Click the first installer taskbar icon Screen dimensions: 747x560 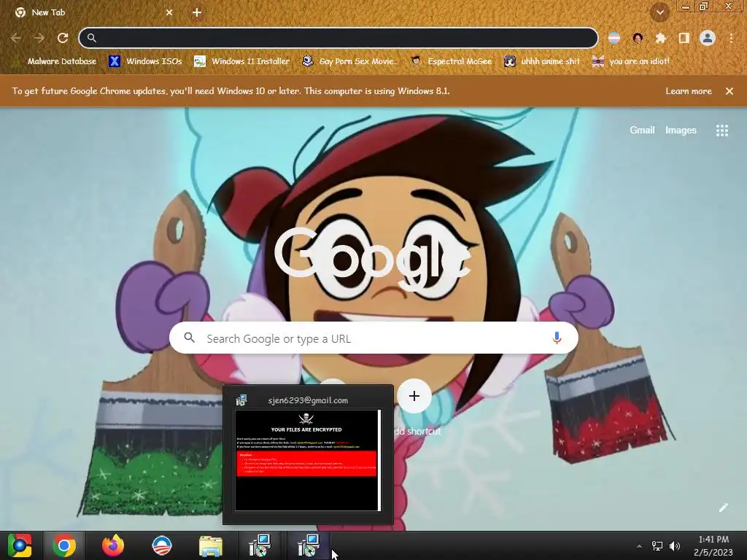(260, 545)
